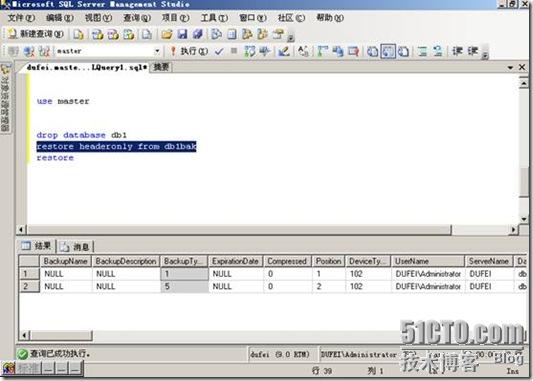Toggle Include Client Statistics
Image resolution: width=533 pixels, height=381 pixels.
(x=338, y=51)
